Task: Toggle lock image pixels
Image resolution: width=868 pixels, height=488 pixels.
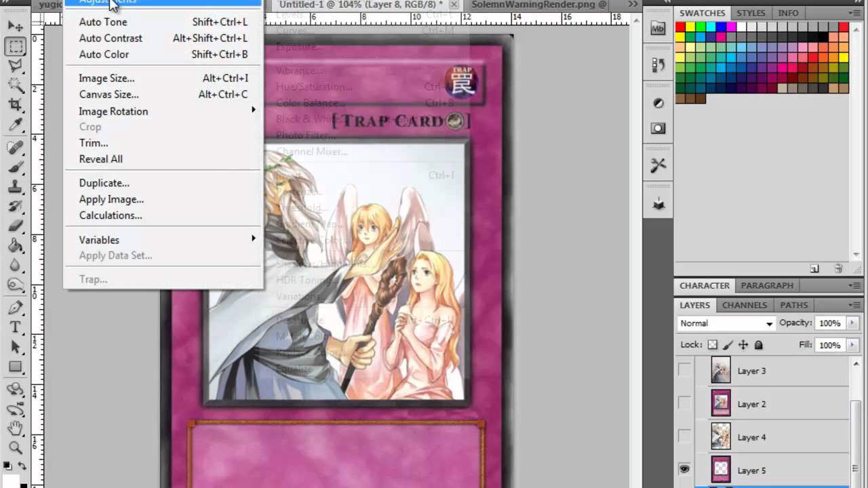Action: tap(728, 345)
